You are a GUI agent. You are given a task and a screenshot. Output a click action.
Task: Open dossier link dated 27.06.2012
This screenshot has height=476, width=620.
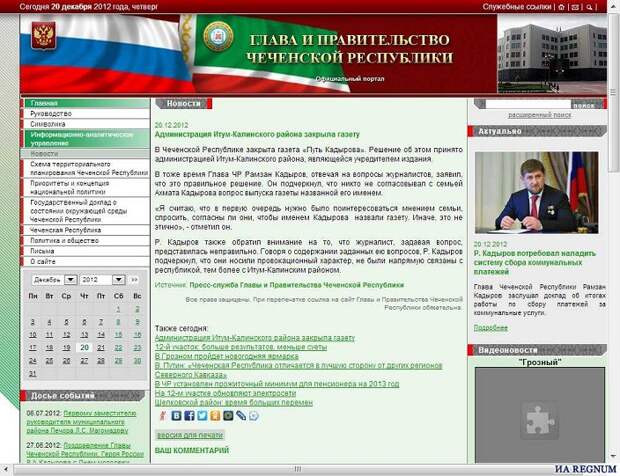click(x=85, y=454)
